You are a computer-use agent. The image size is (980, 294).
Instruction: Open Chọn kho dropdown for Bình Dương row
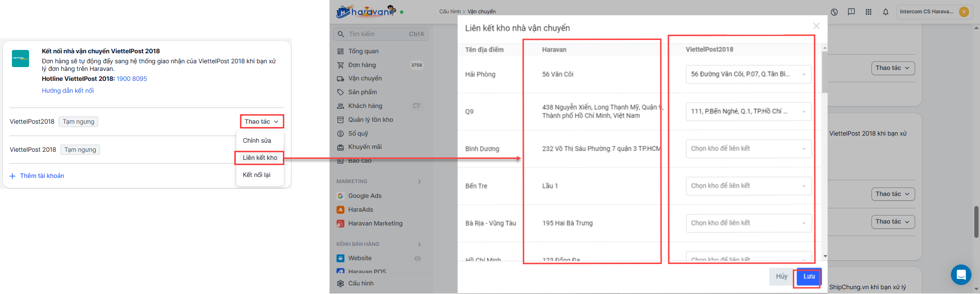coord(749,148)
